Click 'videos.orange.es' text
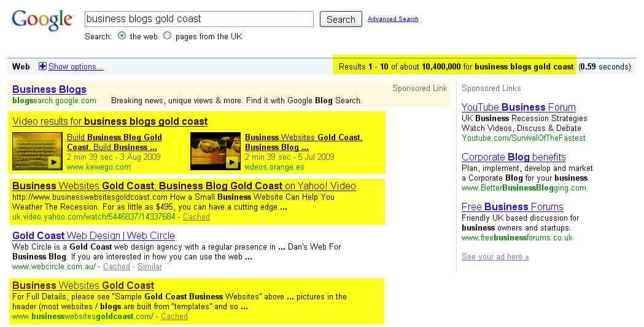The height and width of the screenshot is (327, 644). [274, 167]
